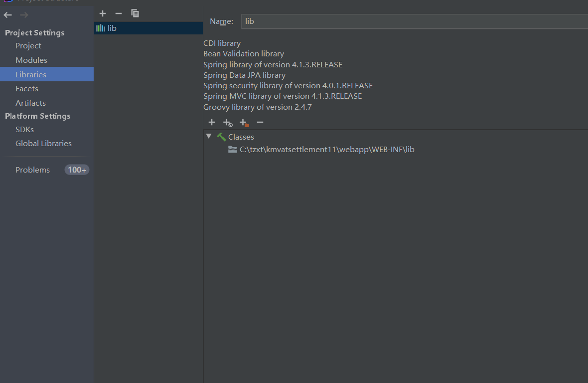The image size is (588, 383).
Task: Add a new project library with the plus icon
Action: [102, 13]
